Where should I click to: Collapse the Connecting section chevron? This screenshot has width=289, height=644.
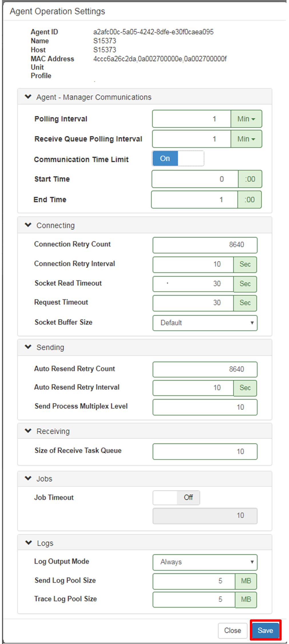tap(28, 225)
